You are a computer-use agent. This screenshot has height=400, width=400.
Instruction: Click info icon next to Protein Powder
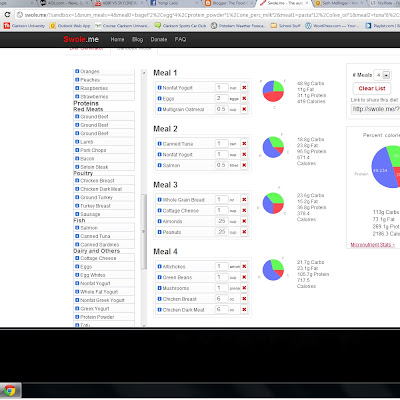77,317
